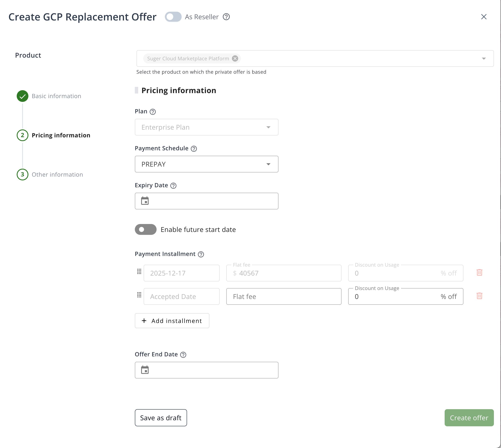501x448 pixels.
Task: Click the Accepted Date input field
Action: (181, 296)
